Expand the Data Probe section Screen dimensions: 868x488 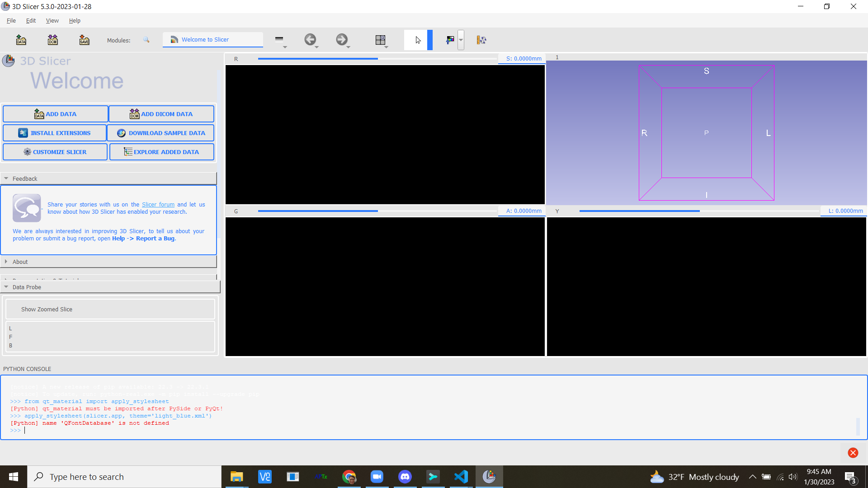tap(7, 286)
